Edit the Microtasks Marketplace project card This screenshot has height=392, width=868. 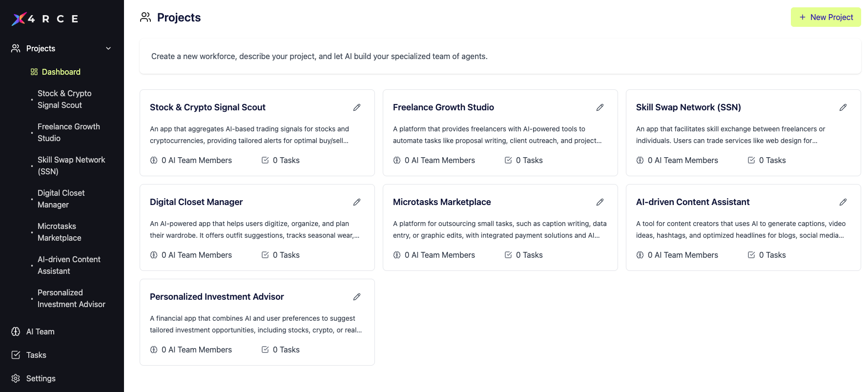coord(600,202)
